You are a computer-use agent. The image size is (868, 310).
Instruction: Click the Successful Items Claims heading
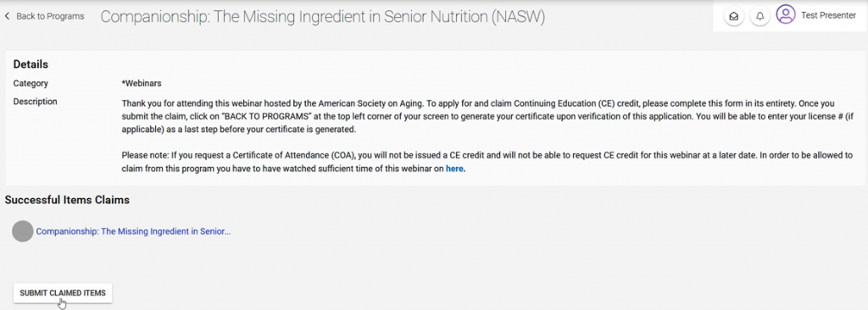(67, 200)
